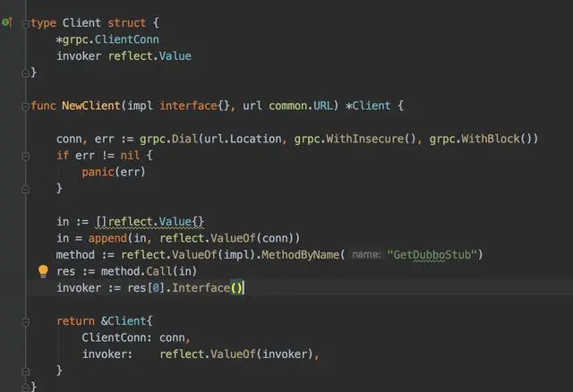Click the common.URL type reference
This screenshot has width=573, height=392.
[301, 106]
